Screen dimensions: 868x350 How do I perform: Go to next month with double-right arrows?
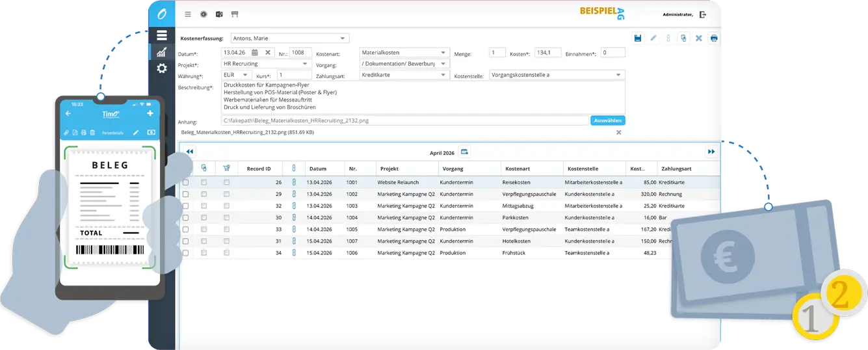click(x=711, y=152)
